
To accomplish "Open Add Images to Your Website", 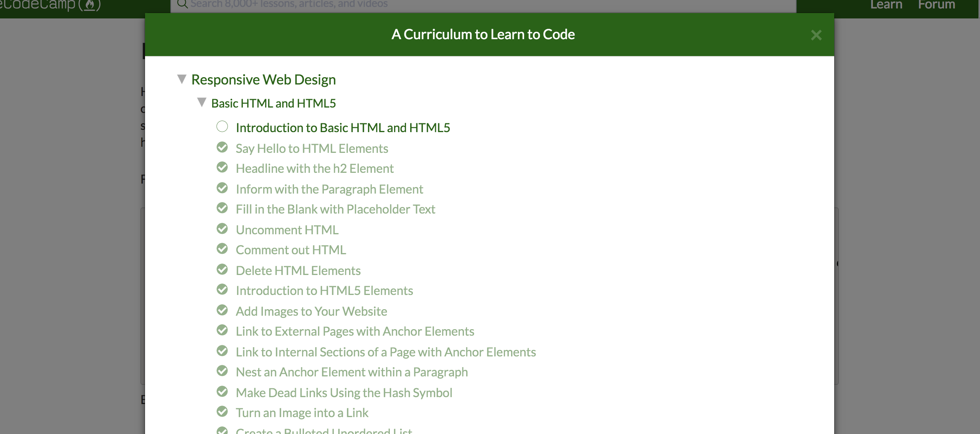I will (311, 311).
